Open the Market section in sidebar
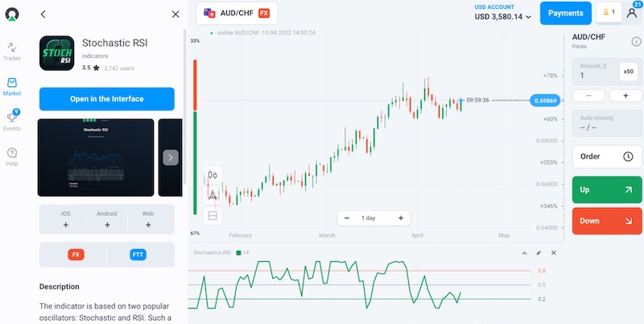Screen dimensions: 644x324 [12, 86]
